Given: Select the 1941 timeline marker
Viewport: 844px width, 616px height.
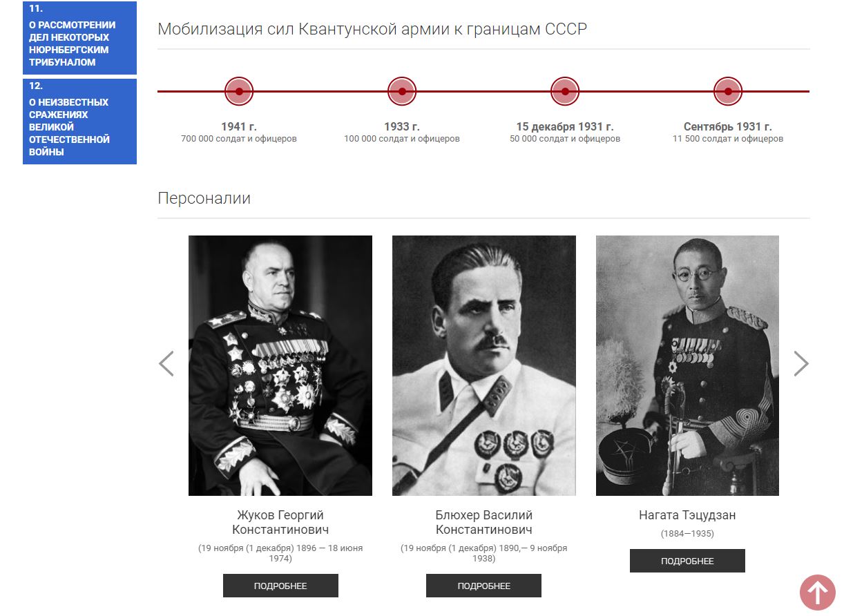Looking at the screenshot, I should (239, 91).
